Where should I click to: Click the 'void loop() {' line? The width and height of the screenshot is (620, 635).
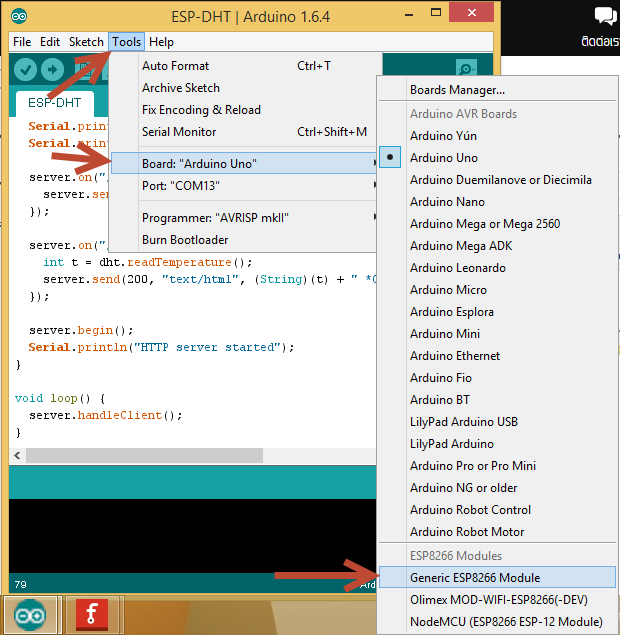[60, 398]
